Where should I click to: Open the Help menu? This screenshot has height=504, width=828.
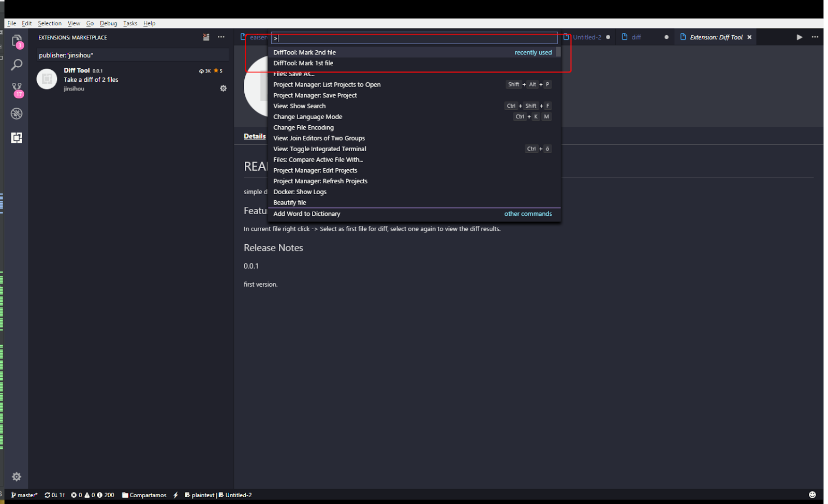(150, 23)
